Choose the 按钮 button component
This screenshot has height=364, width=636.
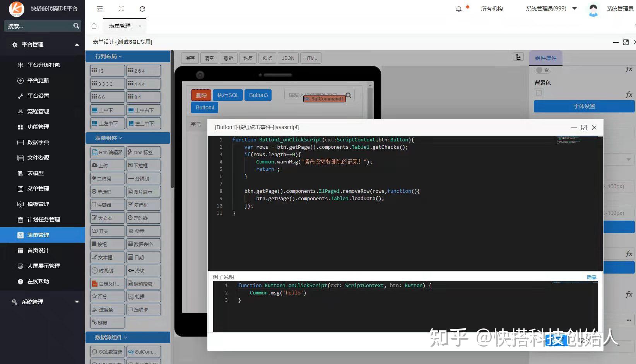(x=108, y=244)
